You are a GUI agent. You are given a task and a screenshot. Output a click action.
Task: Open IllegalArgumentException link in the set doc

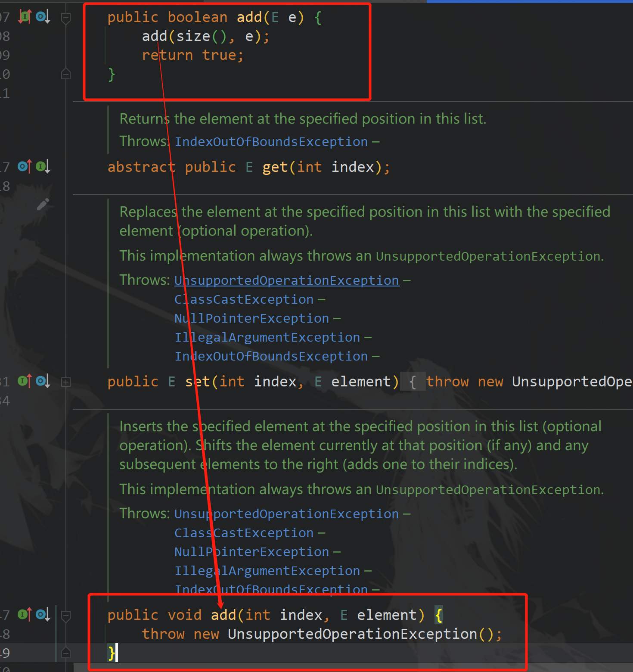click(x=267, y=337)
